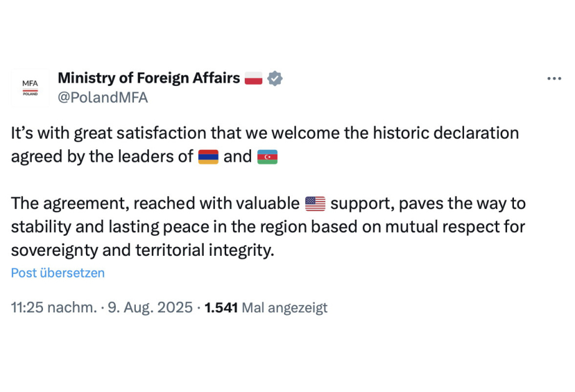The height and width of the screenshot is (392, 575).
Task: Click the three-dot more options icon
Action: (553, 78)
